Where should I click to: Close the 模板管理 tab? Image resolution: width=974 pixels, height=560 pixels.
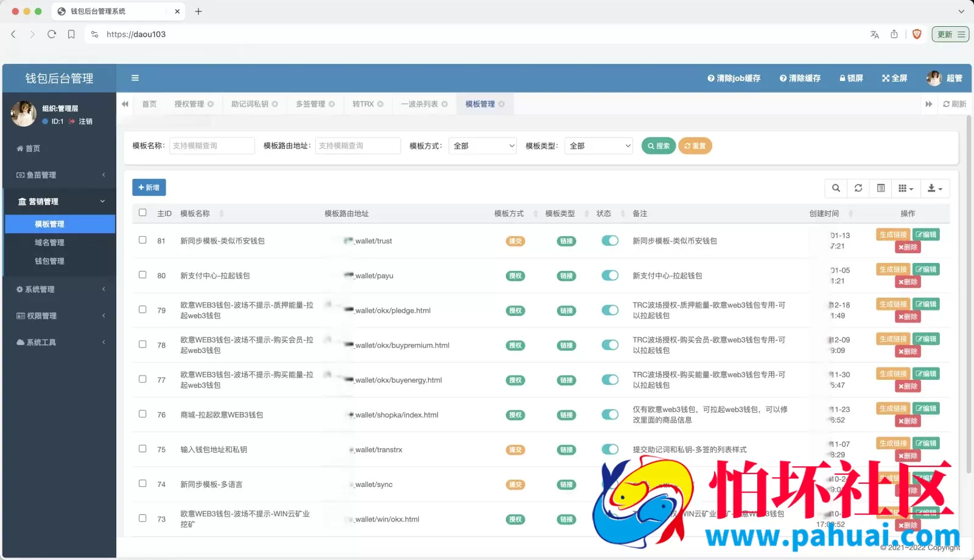(502, 104)
